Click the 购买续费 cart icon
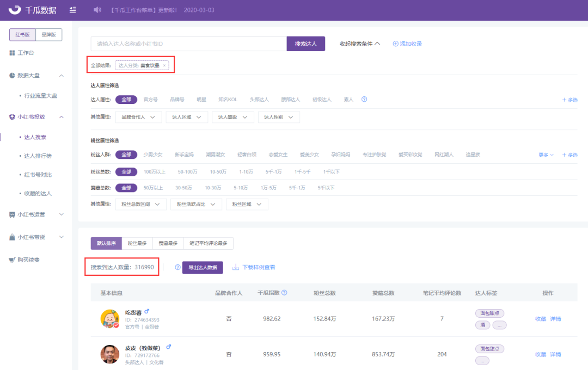The width and height of the screenshot is (588, 370). pyautogui.click(x=12, y=260)
